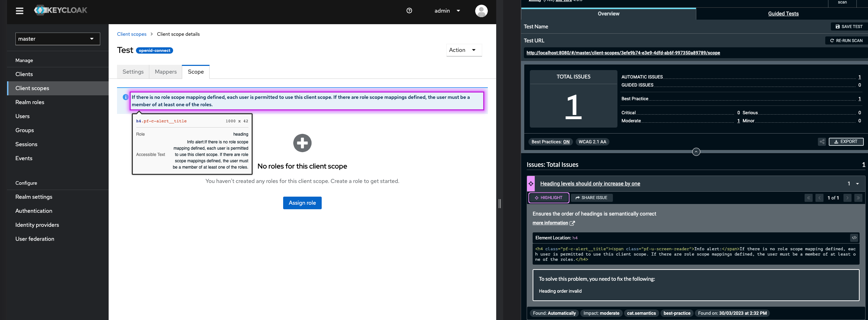Click the share icon beside Export

coord(822,142)
